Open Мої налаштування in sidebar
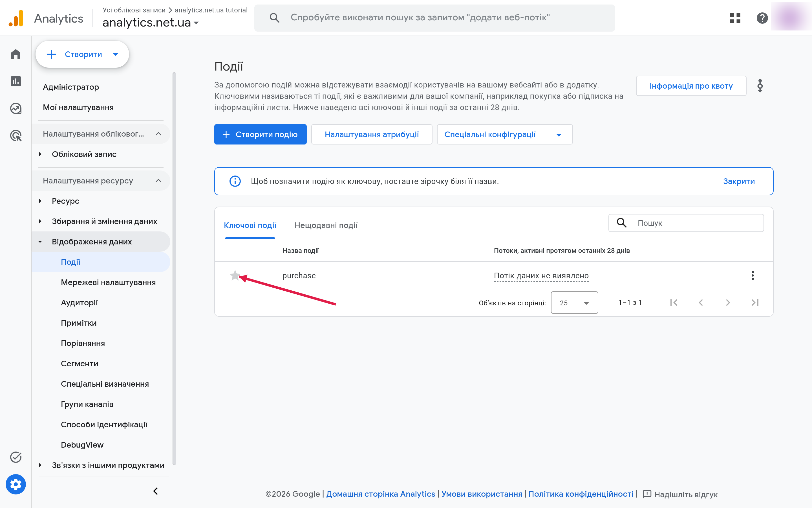This screenshot has height=508, width=812. click(x=78, y=107)
